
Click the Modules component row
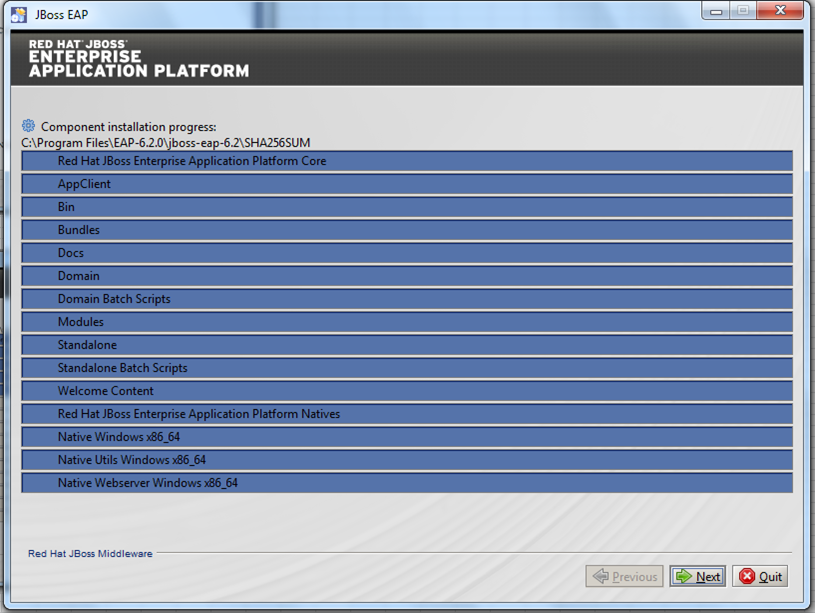pos(407,322)
